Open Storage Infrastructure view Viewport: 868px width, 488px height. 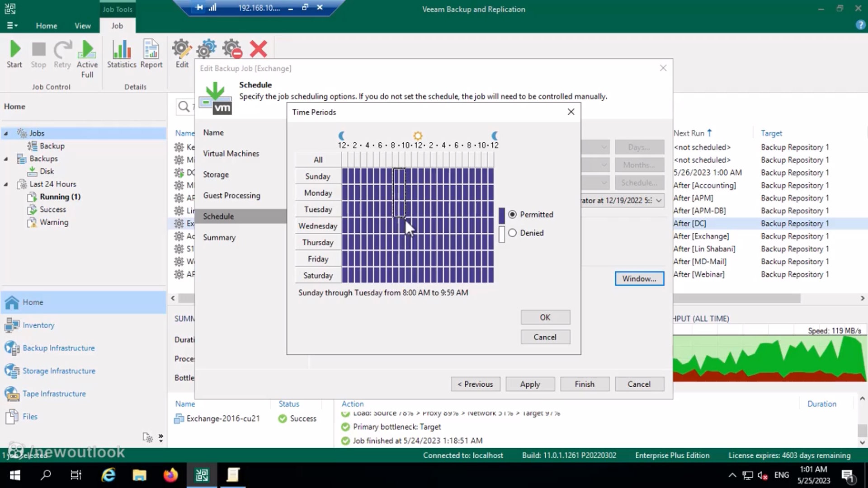point(59,371)
